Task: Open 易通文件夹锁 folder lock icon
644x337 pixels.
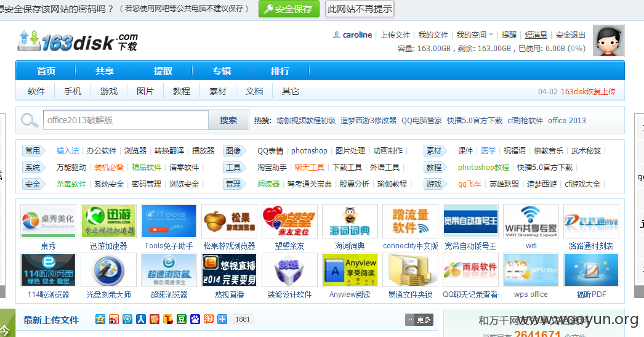Action: pos(410,270)
